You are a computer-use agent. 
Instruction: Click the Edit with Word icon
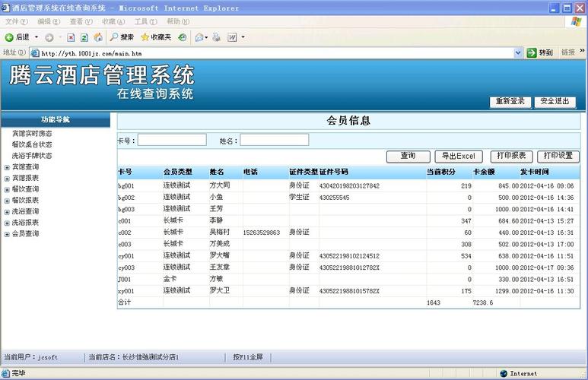232,37
